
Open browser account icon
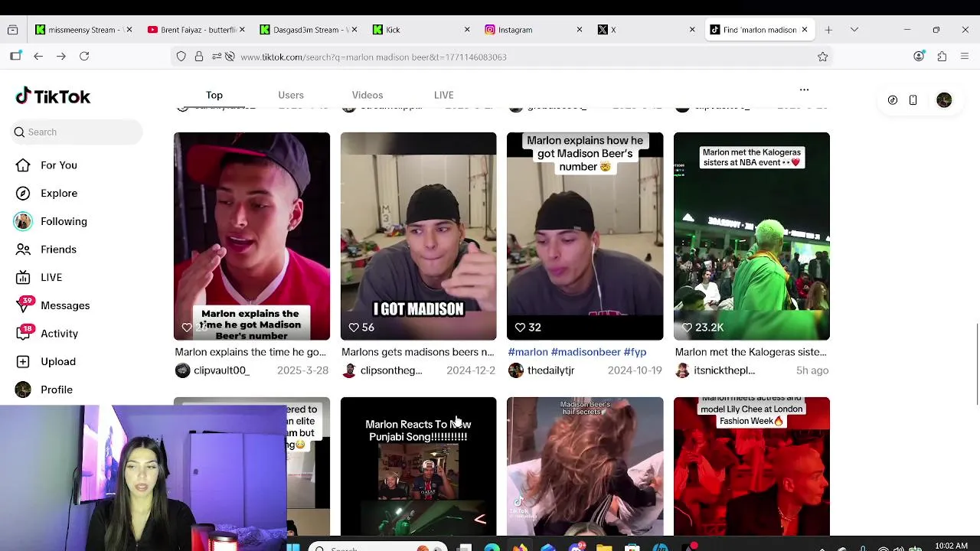click(919, 56)
